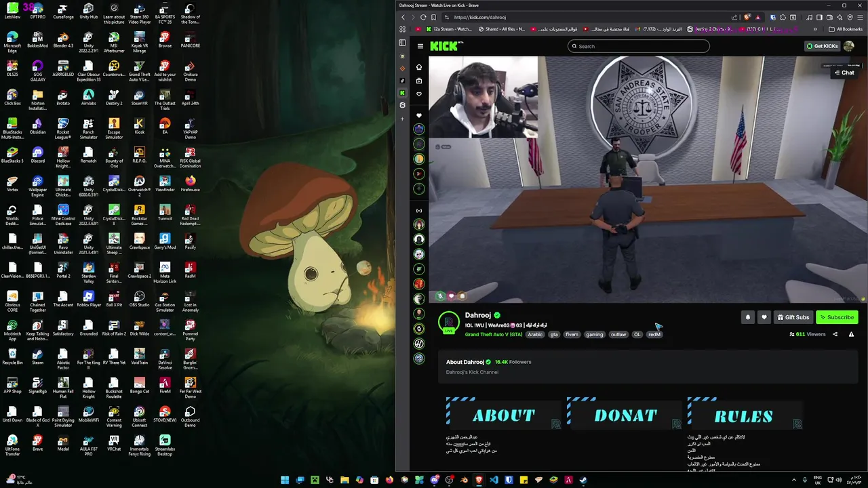Click the Dahrooj live avatar
This screenshot has height=488, width=868.
(x=449, y=323)
